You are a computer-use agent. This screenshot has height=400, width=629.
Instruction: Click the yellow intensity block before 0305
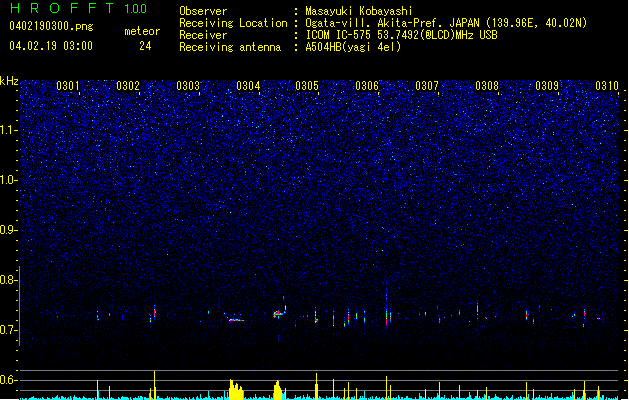pyautogui.click(x=278, y=390)
